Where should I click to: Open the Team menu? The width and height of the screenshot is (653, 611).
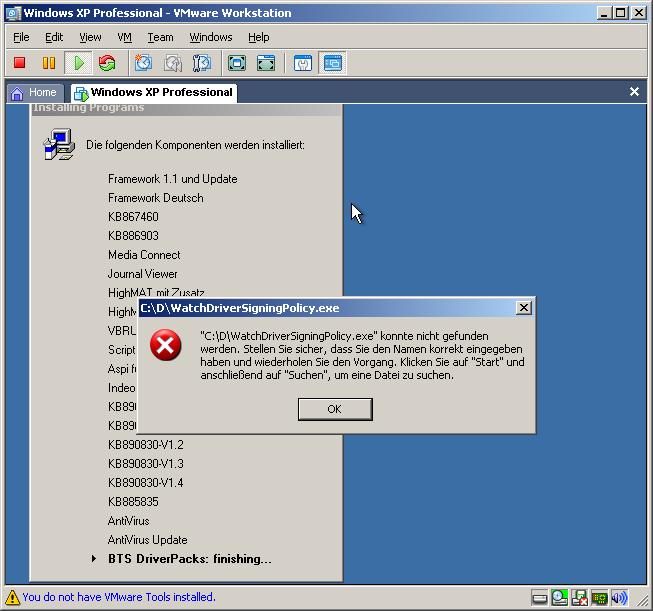160,37
